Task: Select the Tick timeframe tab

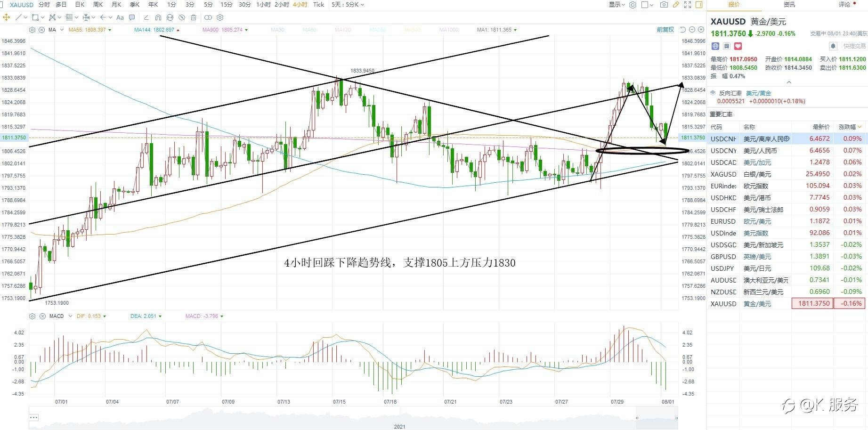Action: [x=319, y=5]
